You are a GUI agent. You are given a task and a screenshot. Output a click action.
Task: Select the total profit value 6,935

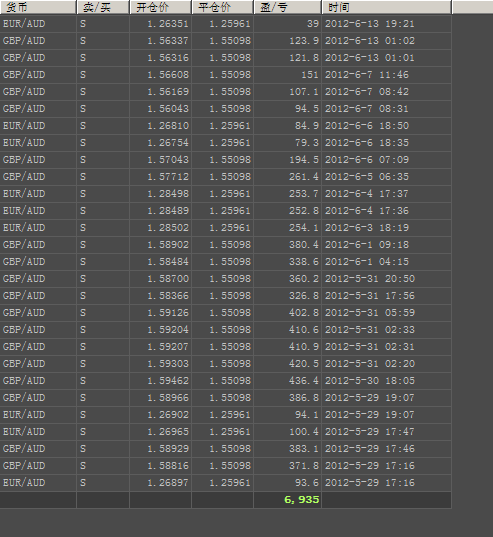click(302, 500)
